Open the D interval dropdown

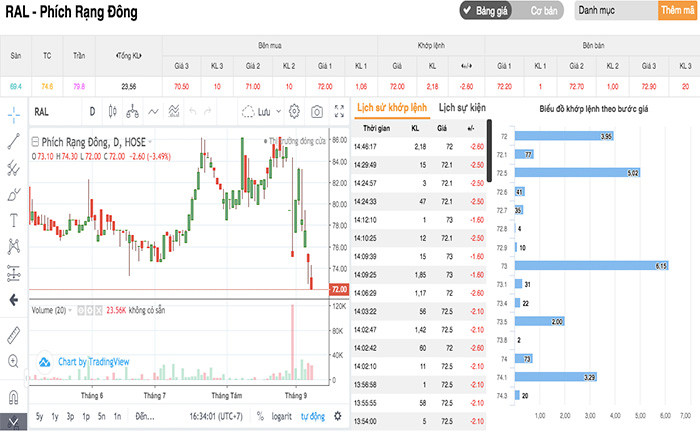coord(92,112)
